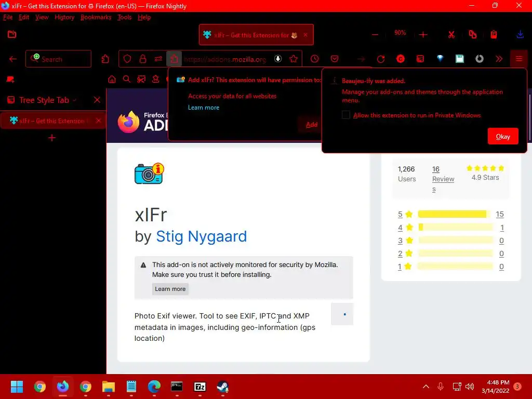
Task: Click the circular download icon in URL bar
Action: pos(278,59)
